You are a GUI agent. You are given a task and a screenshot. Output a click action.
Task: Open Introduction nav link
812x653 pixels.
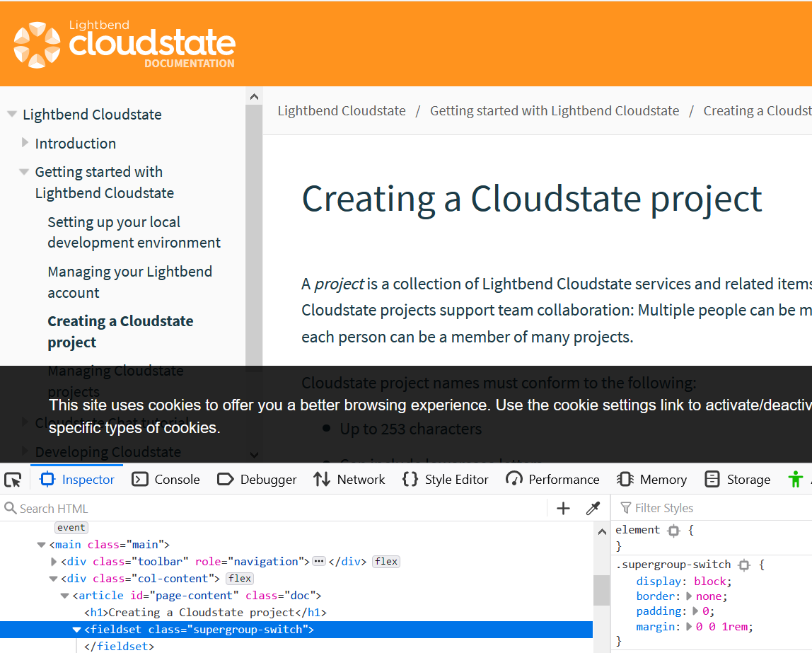(x=76, y=144)
